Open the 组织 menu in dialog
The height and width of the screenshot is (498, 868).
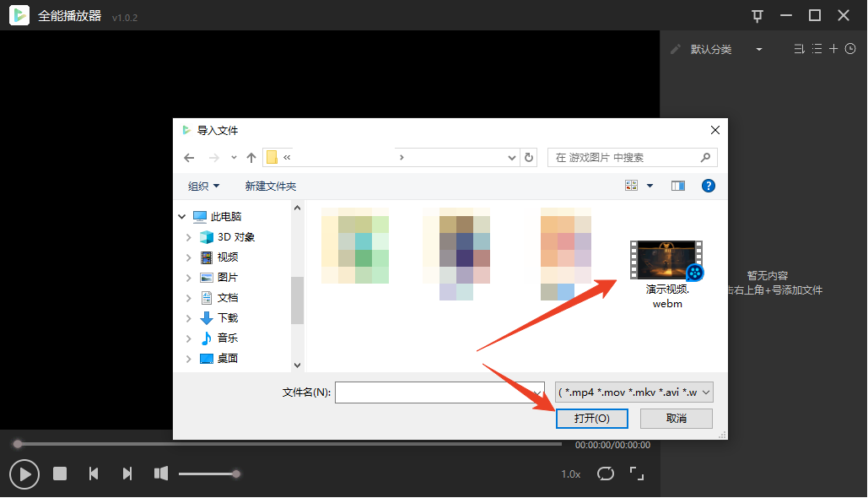coord(203,186)
